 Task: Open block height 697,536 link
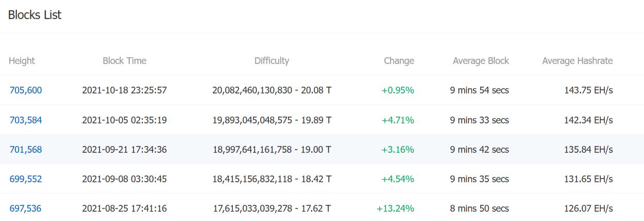coord(25,209)
